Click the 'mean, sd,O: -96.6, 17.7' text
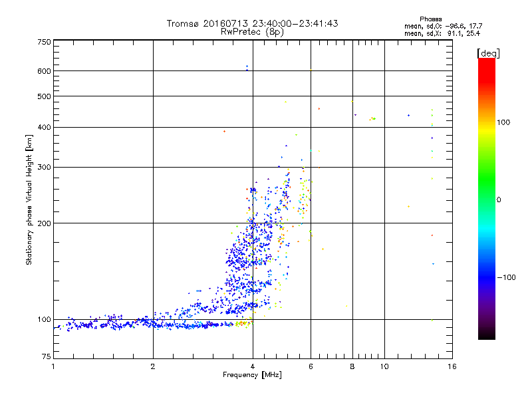This screenshot has width=532, height=399. pyautogui.click(x=443, y=26)
